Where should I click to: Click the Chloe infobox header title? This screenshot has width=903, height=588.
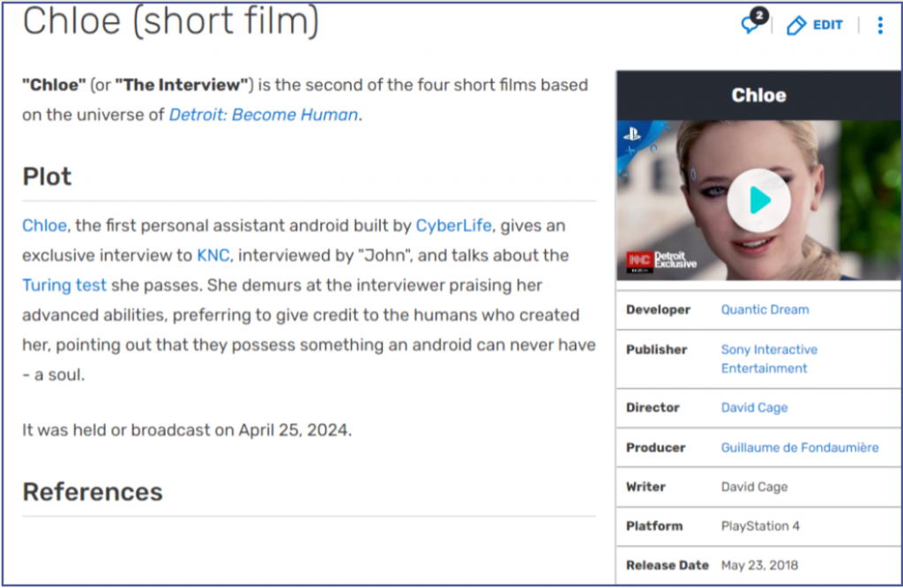pyautogui.click(x=758, y=95)
